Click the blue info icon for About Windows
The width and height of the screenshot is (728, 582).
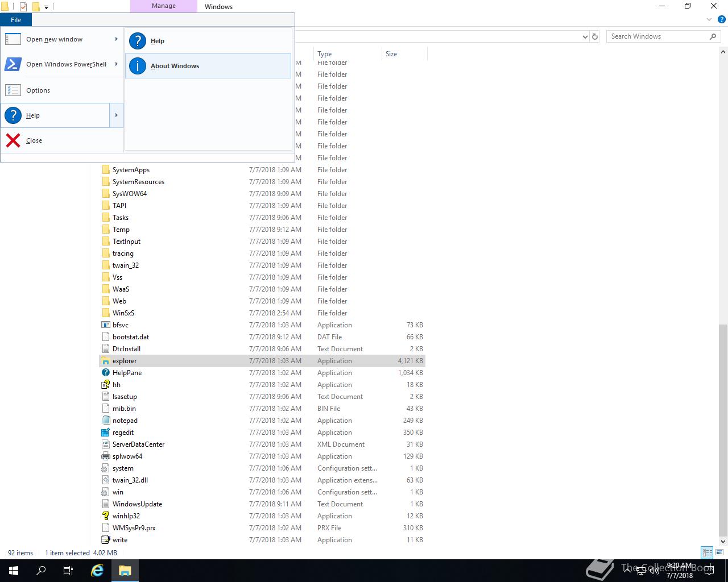[138, 66]
